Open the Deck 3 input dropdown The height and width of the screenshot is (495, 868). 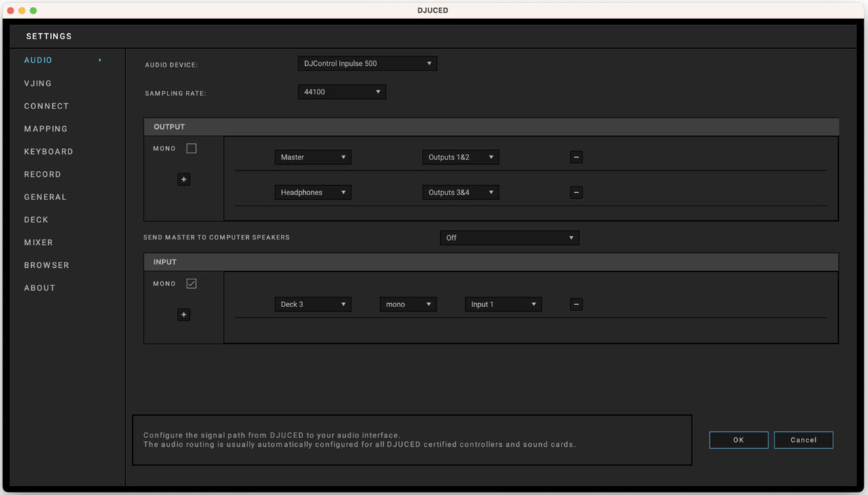[x=313, y=304]
